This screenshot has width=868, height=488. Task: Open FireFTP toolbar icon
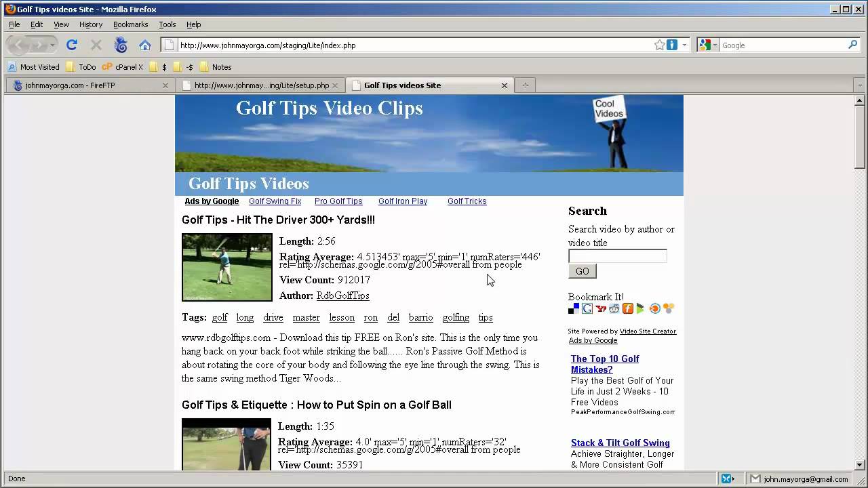pyautogui.click(x=121, y=45)
